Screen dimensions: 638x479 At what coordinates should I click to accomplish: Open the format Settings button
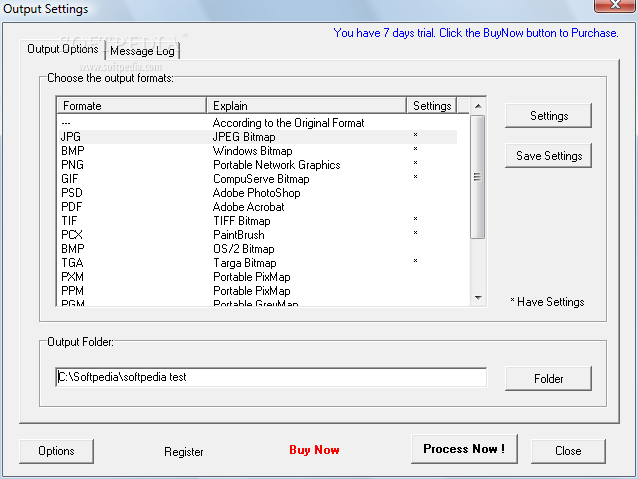tap(548, 116)
